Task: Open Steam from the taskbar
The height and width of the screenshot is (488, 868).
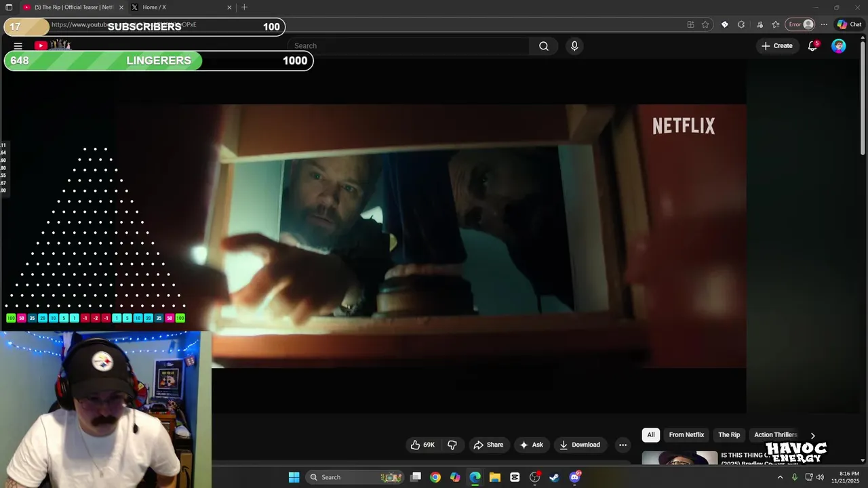Action: pyautogui.click(x=554, y=477)
